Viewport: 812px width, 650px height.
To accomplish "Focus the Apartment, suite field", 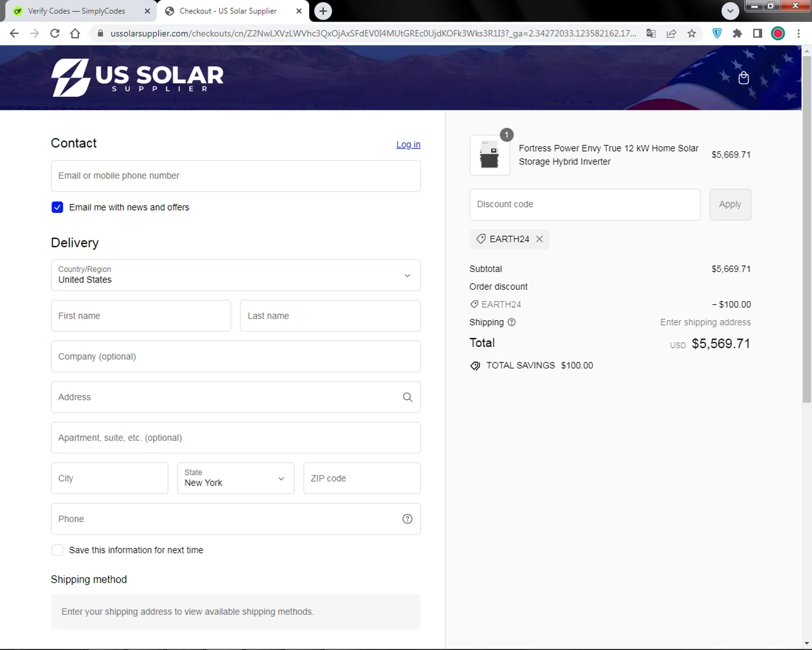I will pos(235,438).
